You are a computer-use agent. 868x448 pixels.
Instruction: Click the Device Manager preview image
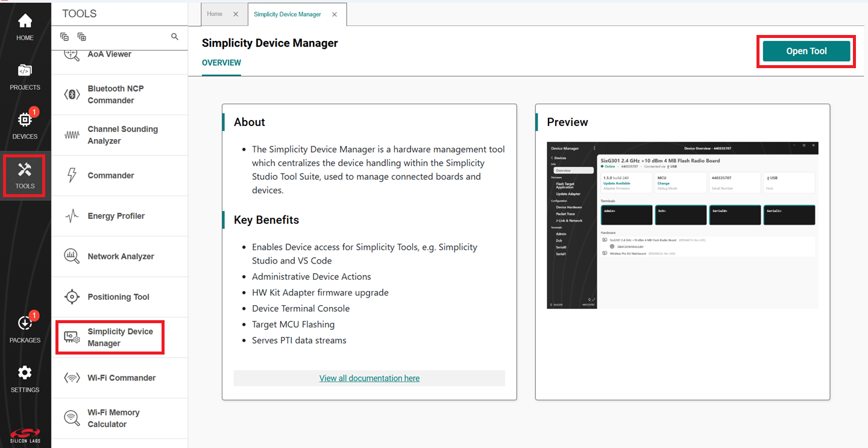(682, 225)
